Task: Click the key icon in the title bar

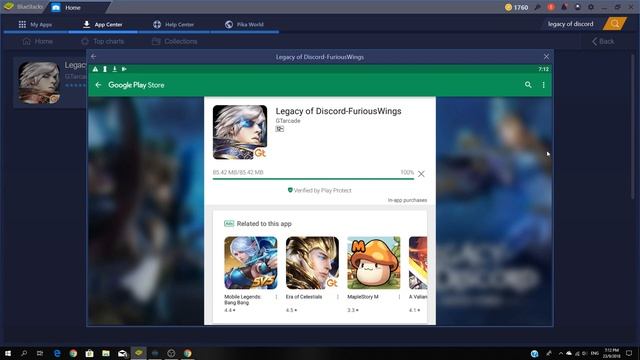Action: 538,7
